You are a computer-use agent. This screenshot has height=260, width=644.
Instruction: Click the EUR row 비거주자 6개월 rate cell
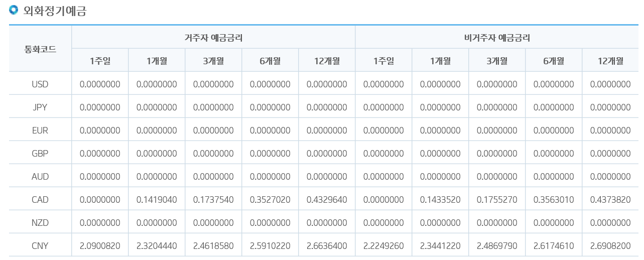click(x=554, y=130)
